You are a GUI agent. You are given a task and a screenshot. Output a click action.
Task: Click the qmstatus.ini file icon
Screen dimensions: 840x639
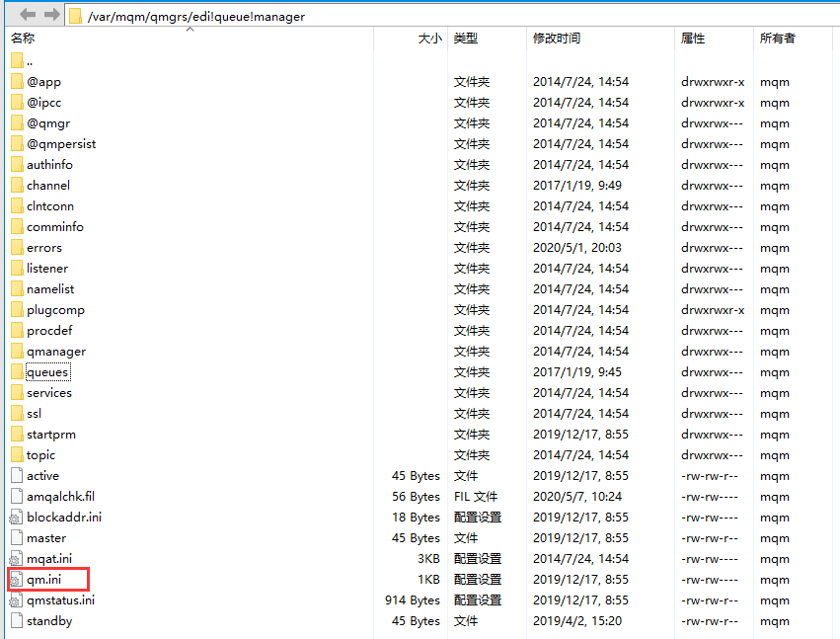click(16, 600)
